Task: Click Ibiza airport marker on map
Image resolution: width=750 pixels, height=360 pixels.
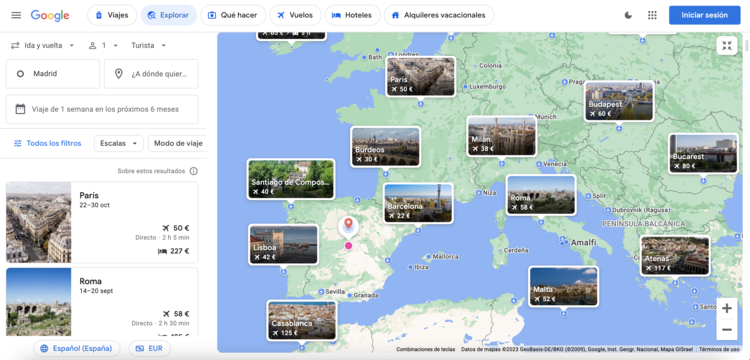Action: 410,267
